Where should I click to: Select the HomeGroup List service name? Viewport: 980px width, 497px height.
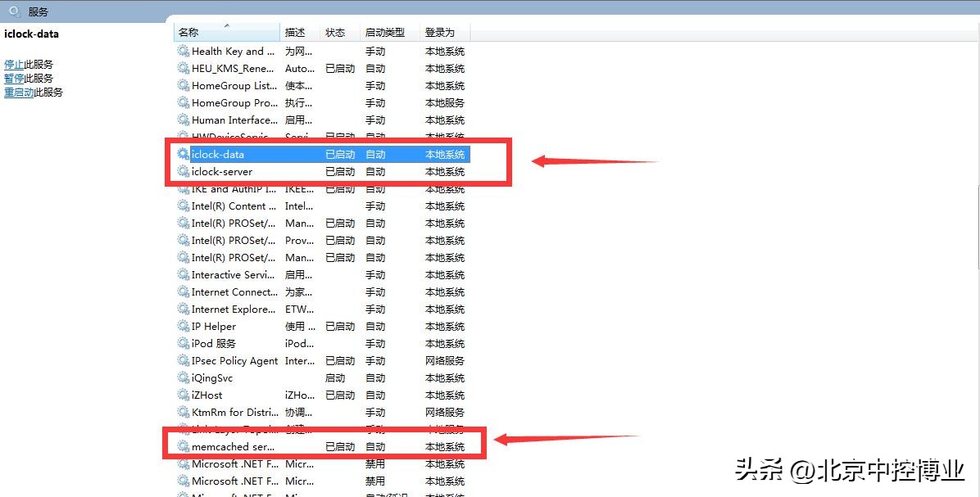coord(234,85)
